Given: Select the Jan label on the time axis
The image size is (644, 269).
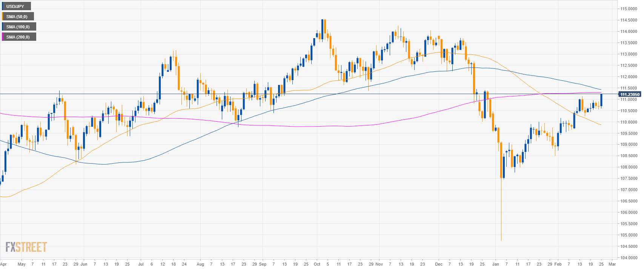Looking at the screenshot, I should click(495, 264).
